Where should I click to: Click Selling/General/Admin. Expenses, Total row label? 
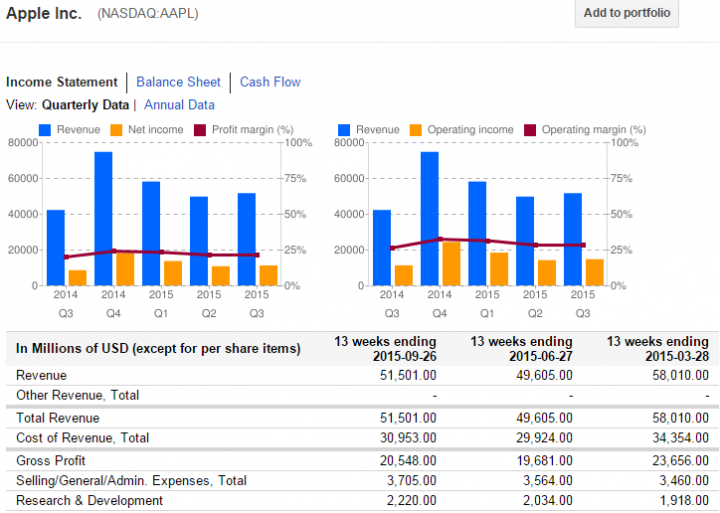click(x=131, y=480)
